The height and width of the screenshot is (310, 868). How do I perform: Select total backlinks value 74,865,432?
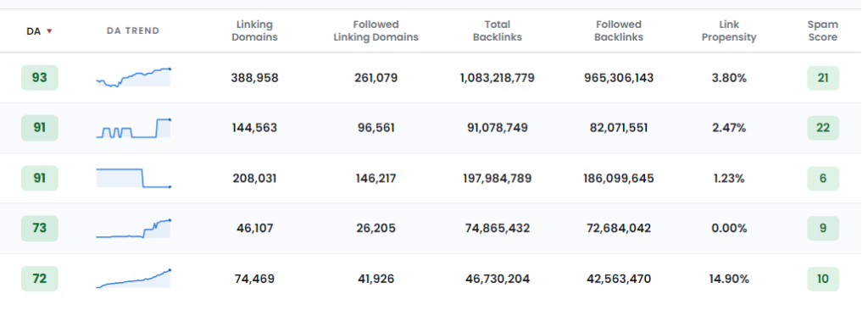(497, 228)
